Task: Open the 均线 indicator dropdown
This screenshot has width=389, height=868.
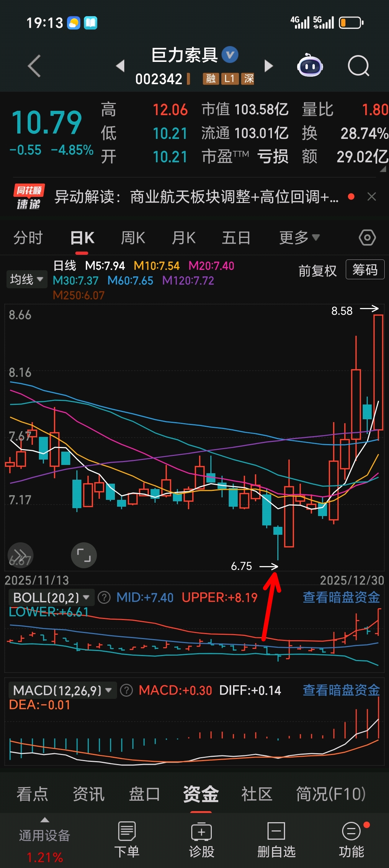Action: pyautogui.click(x=27, y=279)
